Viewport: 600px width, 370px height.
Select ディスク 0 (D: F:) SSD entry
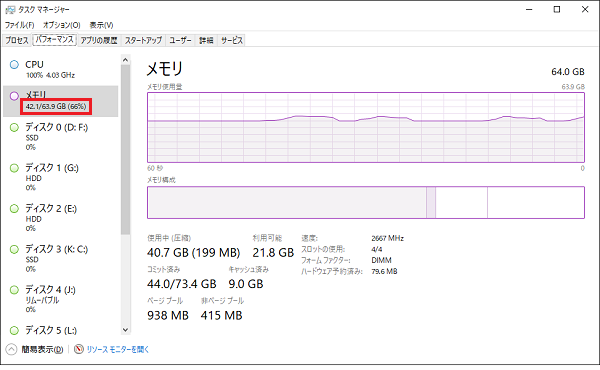[60, 137]
